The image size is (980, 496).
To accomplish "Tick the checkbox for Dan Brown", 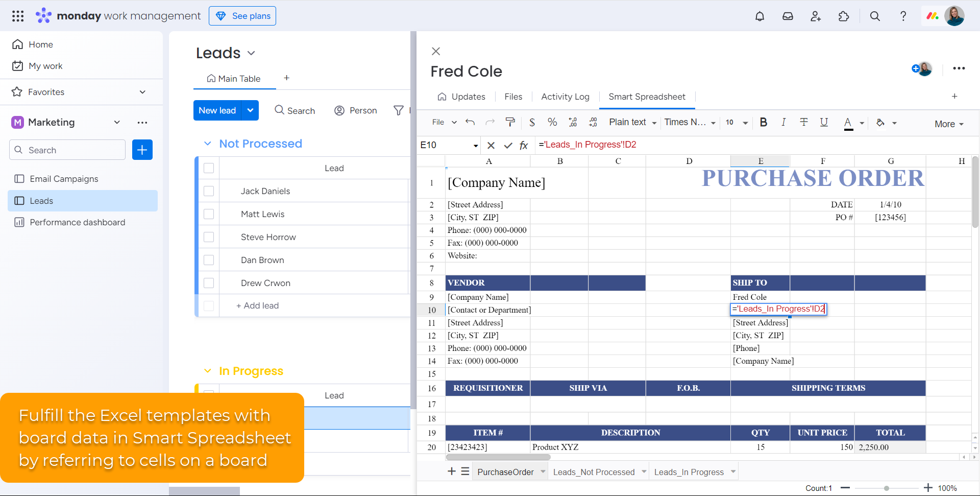I will pos(209,259).
